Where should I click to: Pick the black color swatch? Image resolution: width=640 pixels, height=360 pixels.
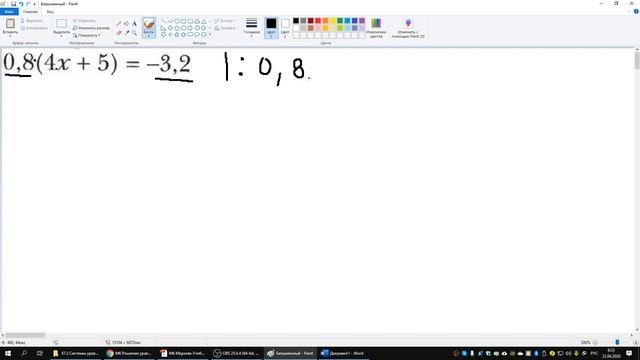coord(296,20)
